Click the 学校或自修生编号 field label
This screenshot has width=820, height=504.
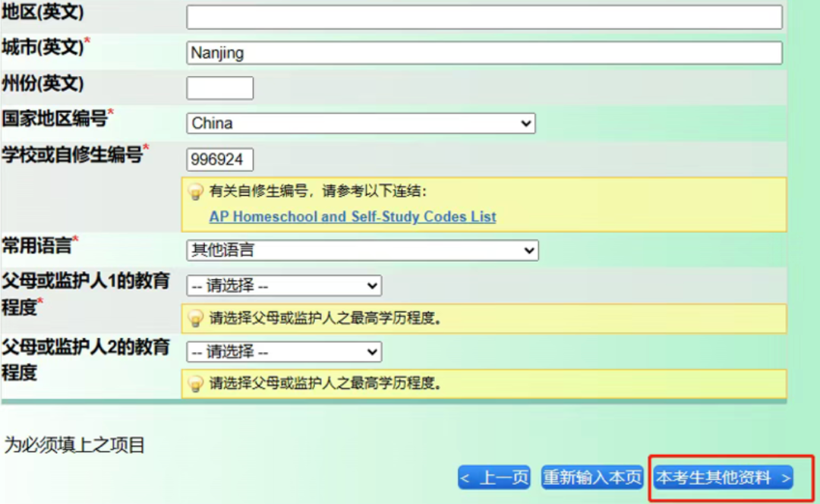[x=71, y=155]
